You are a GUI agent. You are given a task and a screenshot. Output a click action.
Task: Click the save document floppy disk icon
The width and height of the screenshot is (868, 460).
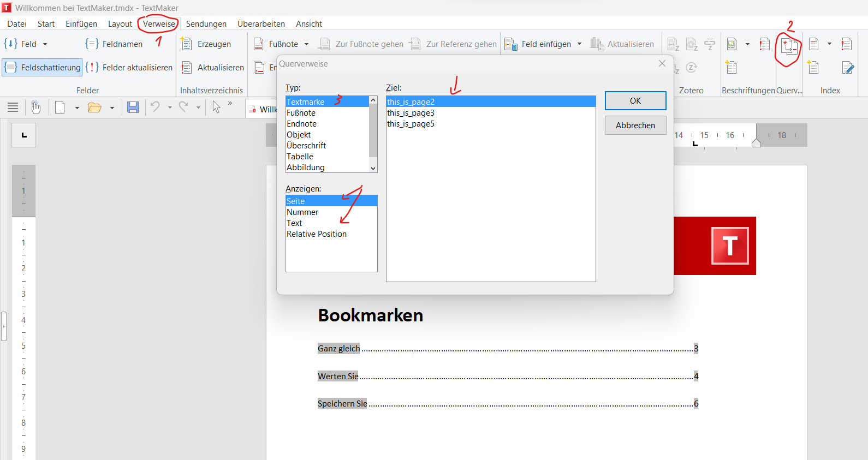click(133, 107)
